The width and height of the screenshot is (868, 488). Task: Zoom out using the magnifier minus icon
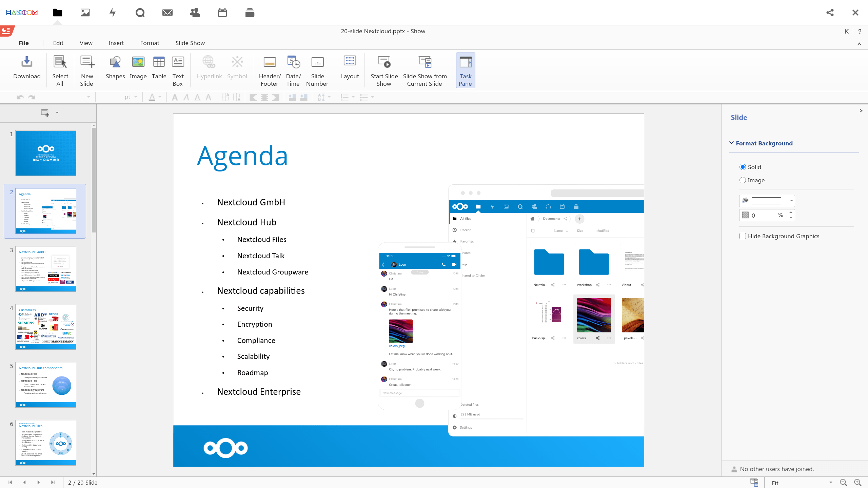(844, 483)
